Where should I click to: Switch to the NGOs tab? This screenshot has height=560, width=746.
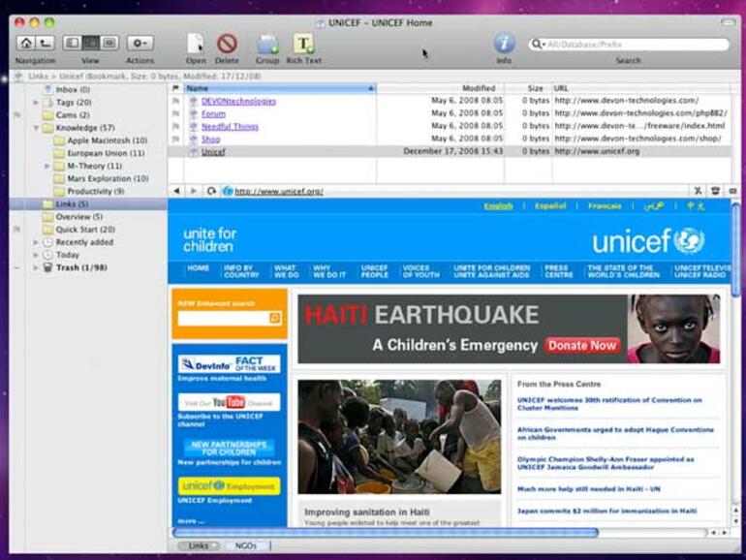pyautogui.click(x=246, y=545)
